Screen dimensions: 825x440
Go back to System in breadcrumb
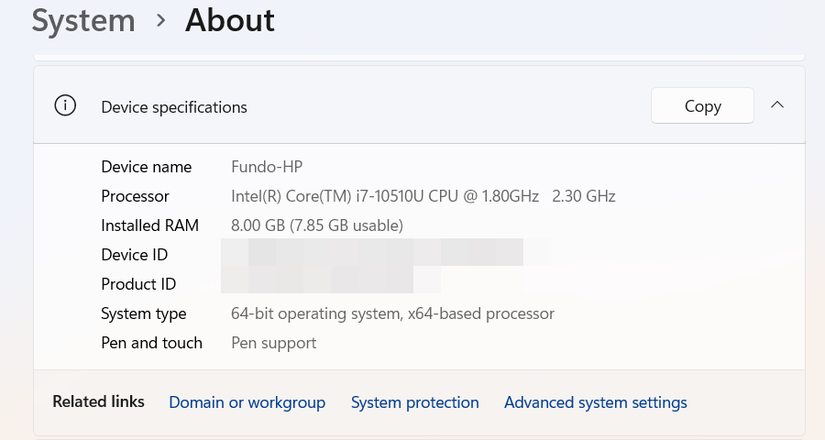(83, 20)
